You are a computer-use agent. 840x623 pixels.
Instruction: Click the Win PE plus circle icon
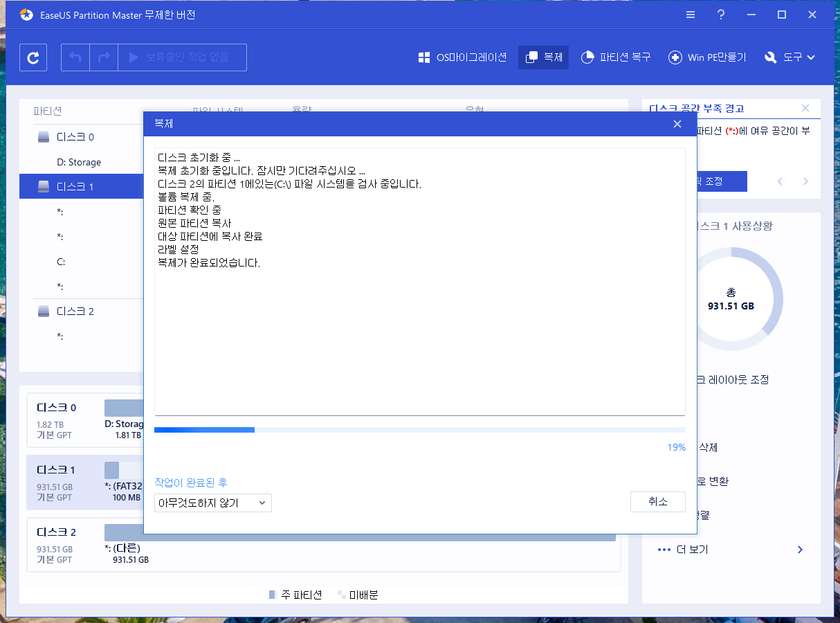675,57
